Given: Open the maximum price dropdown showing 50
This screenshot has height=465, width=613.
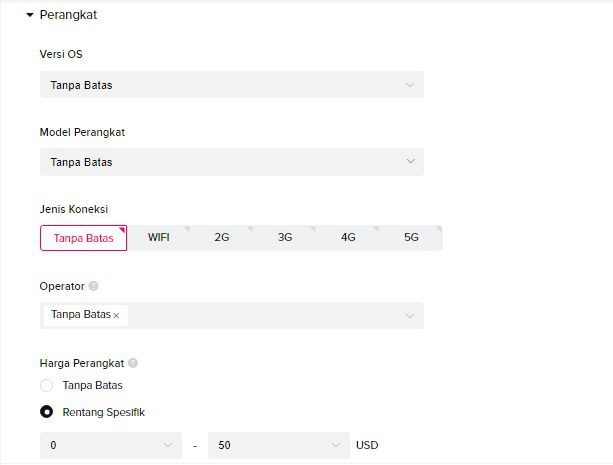Looking at the screenshot, I should click(x=278, y=445).
